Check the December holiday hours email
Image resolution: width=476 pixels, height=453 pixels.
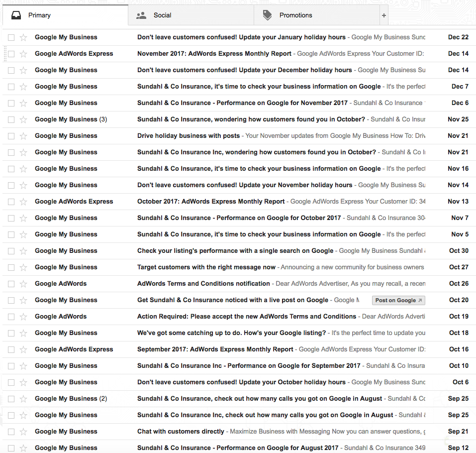tap(11, 70)
